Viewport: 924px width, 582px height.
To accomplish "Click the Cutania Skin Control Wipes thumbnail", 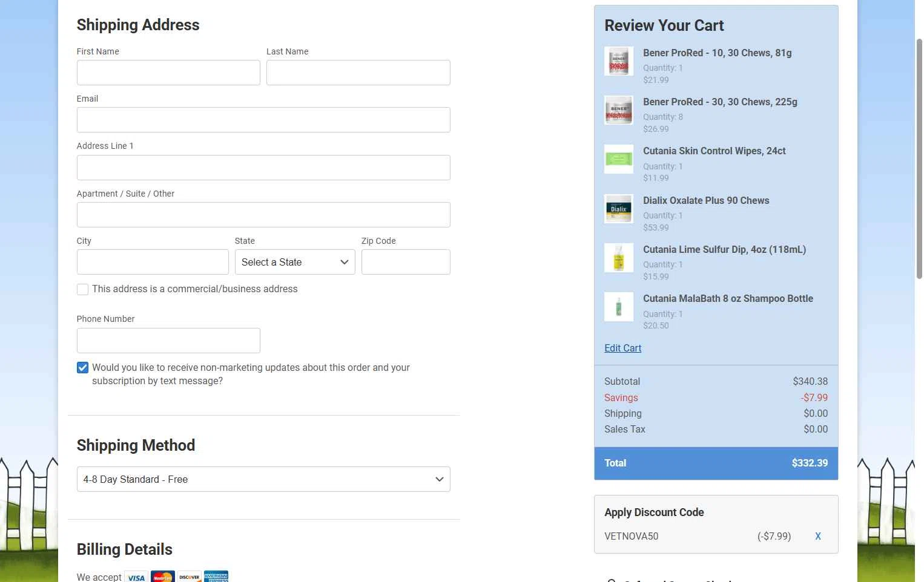I will (619, 159).
